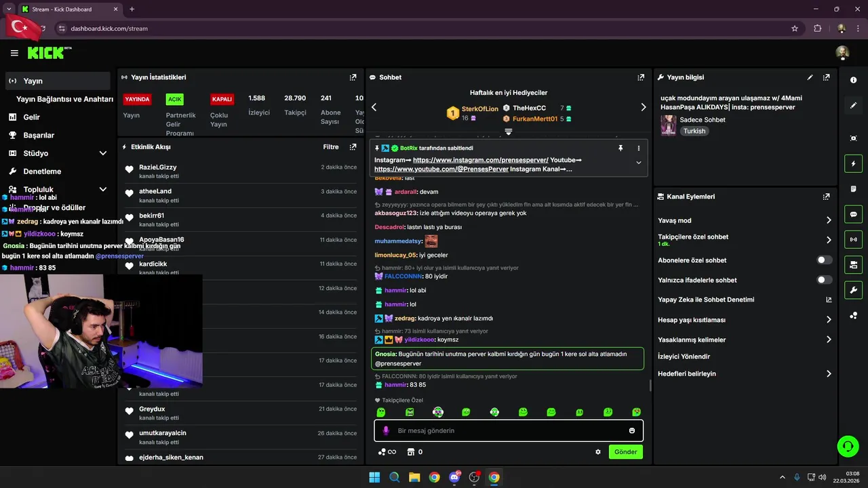Pop out the Kanal Eylemleri panel

[826, 197]
